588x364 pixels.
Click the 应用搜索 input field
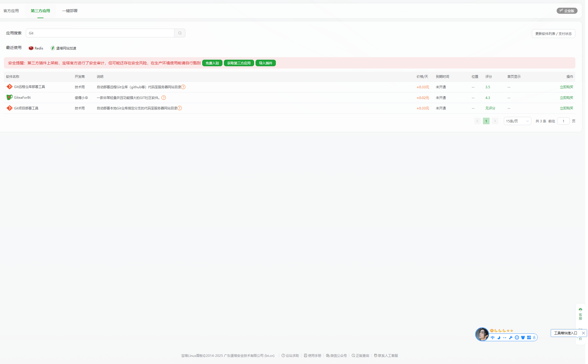click(100, 33)
